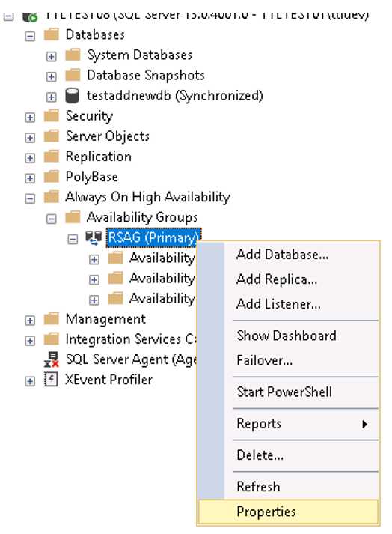Select the RSAG (Primary) label

tap(153, 237)
